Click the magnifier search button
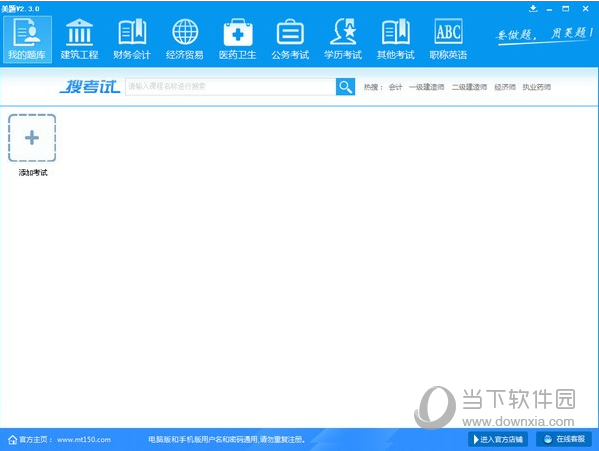Image resolution: width=599 pixels, height=451 pixels. point(345,87)
